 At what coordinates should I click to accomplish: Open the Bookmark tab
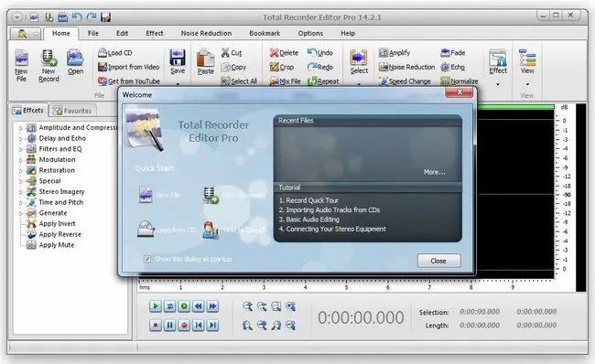(265, 33)
